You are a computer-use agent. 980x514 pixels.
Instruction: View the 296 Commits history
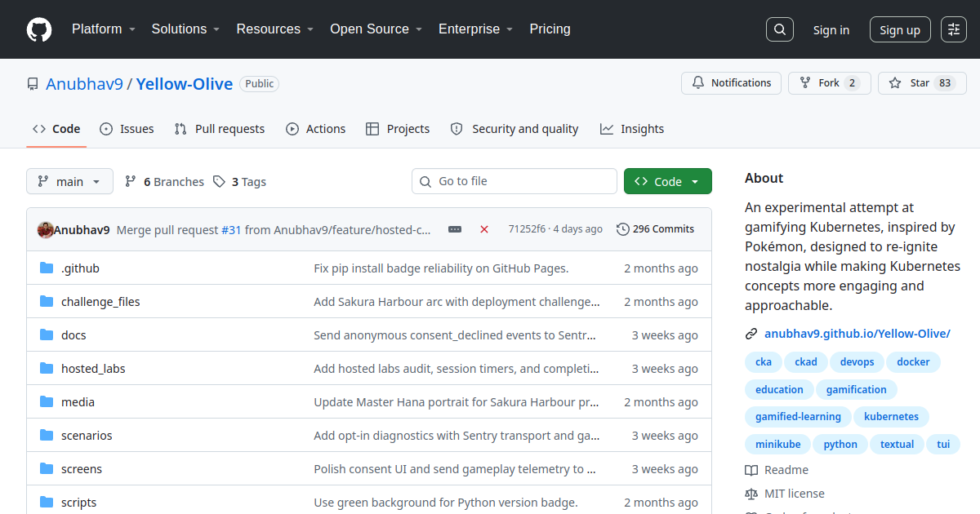[x=656, y=229]
